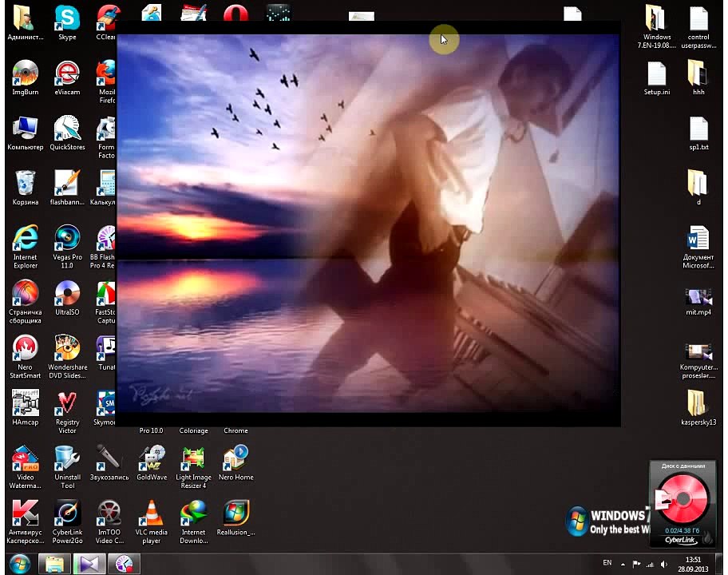Image resolution: width=728 pixels, height=575 pixels.
Task: Open the Nero StartSmart shortcut
Action: tap(25, 356)
